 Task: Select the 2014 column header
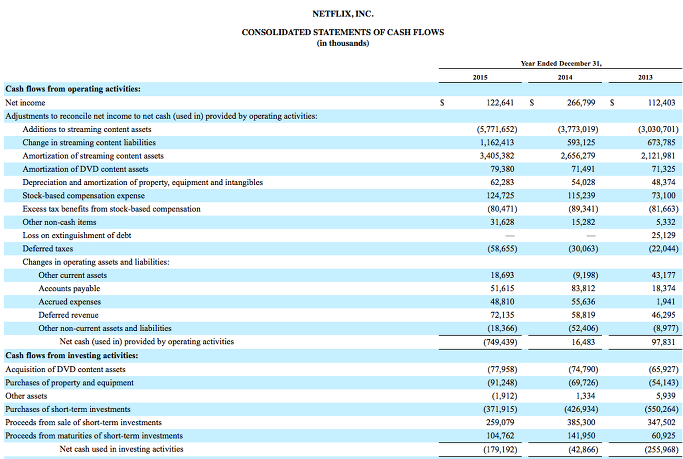click(565, 78)
